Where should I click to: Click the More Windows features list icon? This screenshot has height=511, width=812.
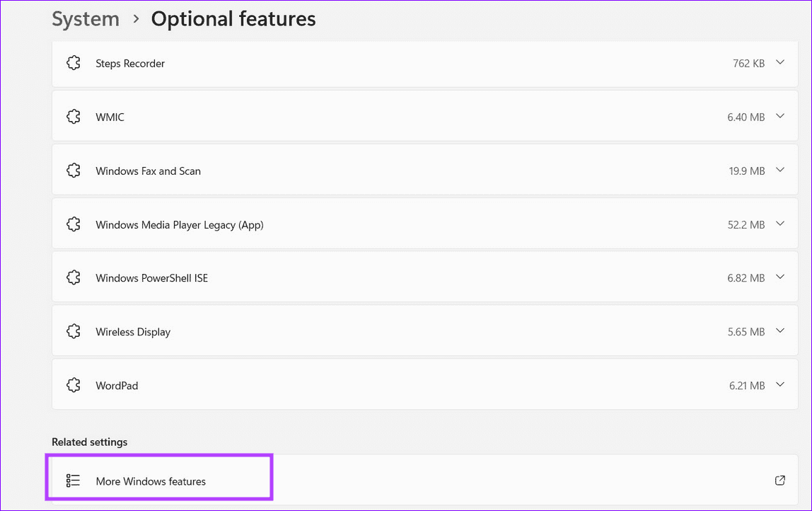(x=73, y=480)
